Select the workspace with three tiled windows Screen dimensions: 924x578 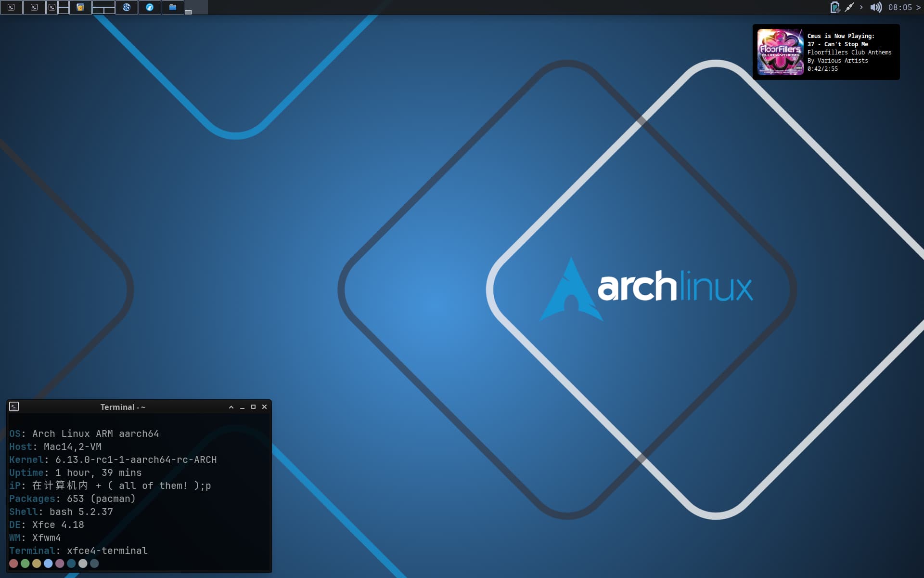pos(103,7)
